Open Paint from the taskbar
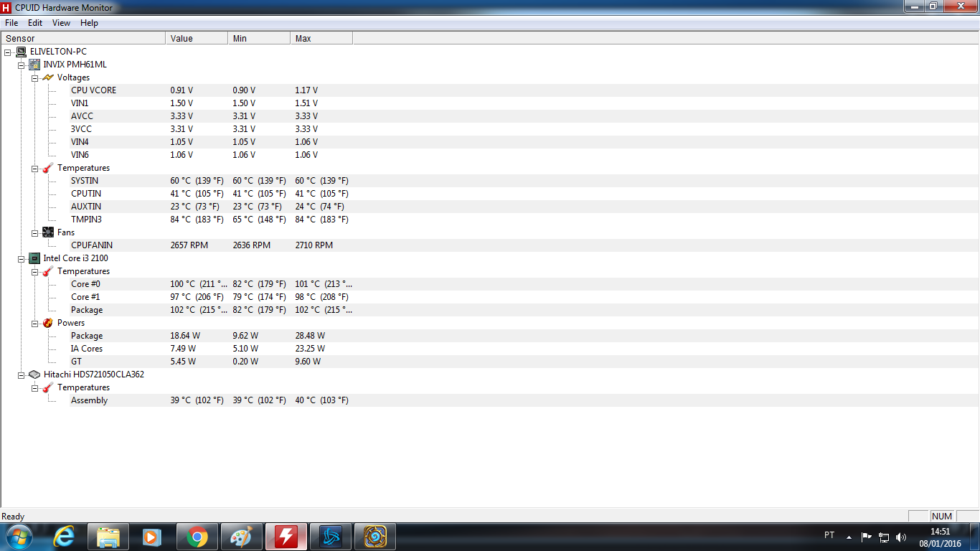 coord(242,537)
